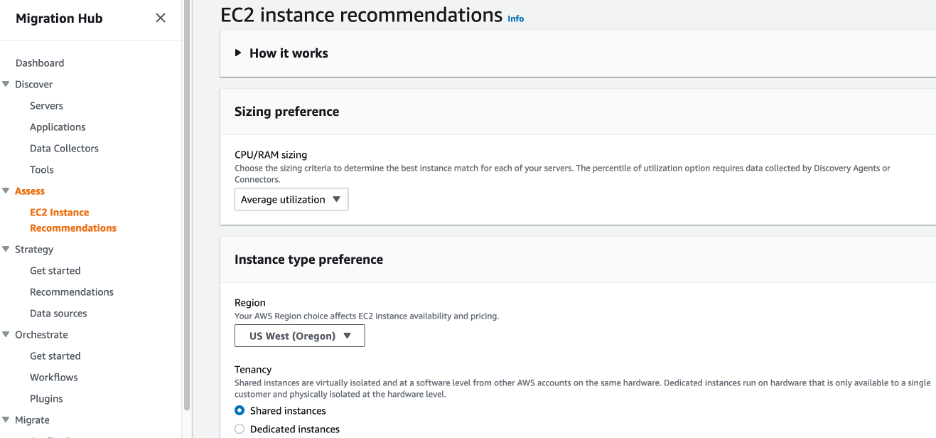The height and width of the screenshot is (438, 936).
Task: Click the Sizing preference heading
Action: [287, 112]
